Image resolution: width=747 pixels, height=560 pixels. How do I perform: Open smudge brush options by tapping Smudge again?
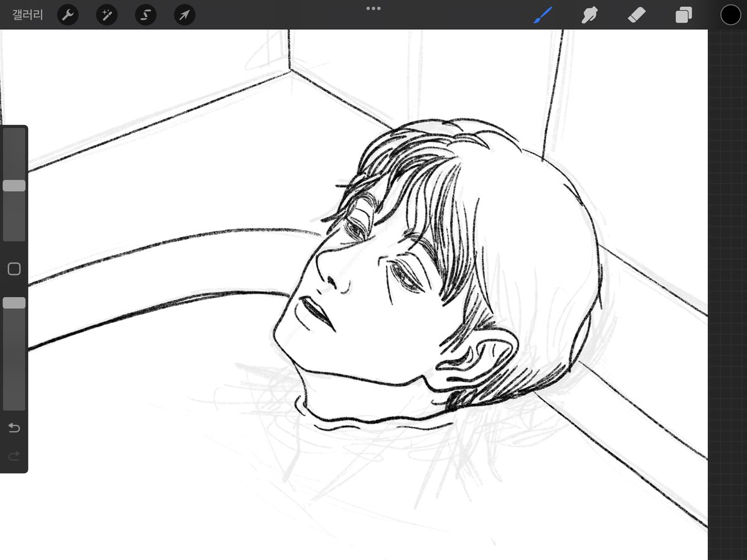tap(589, 14)
